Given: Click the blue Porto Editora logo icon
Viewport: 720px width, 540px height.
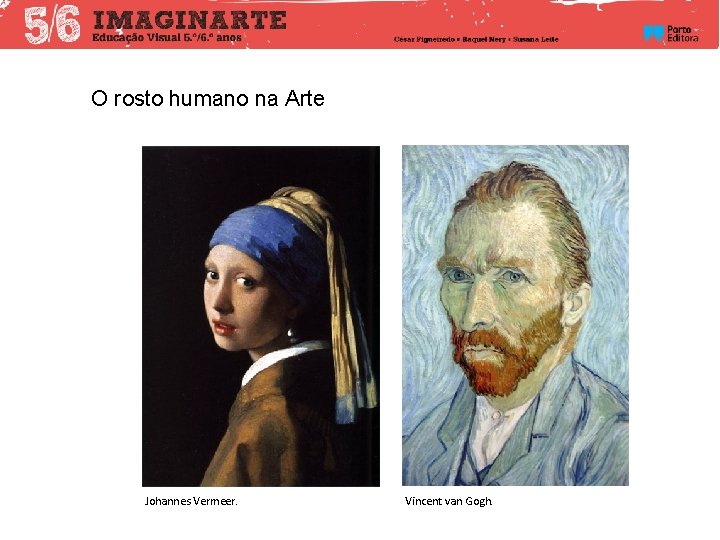Looking at the screenshot, I should click(x=653, y=34).
